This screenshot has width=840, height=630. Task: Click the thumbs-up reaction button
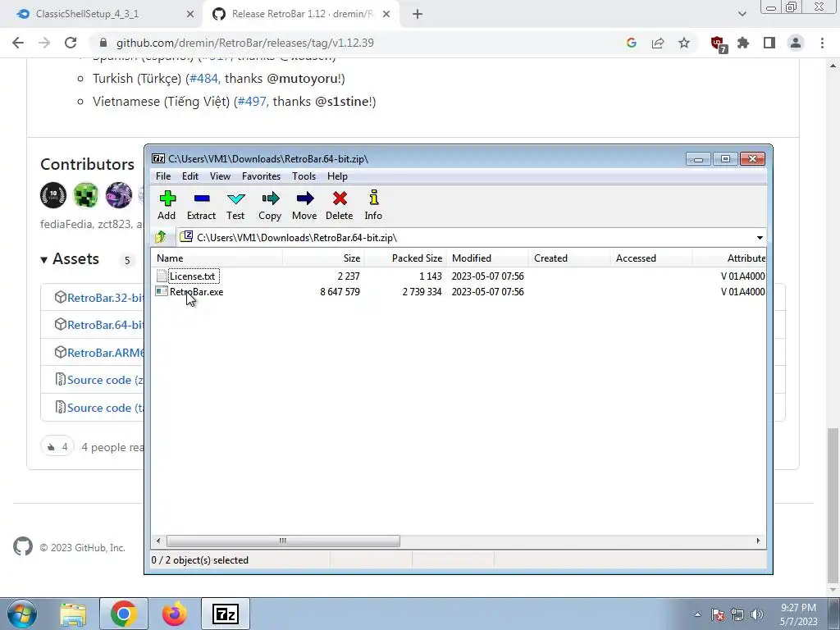57,446
